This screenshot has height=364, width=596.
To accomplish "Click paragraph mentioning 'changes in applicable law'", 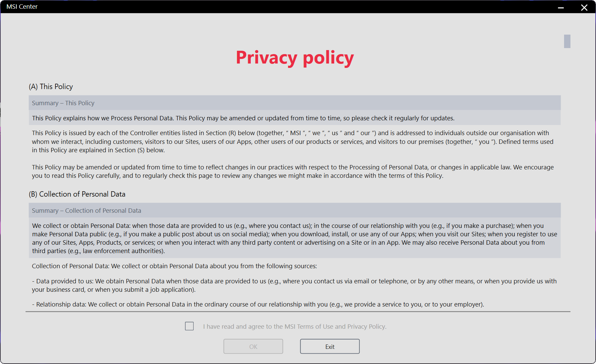I will [x=292, y=171].
